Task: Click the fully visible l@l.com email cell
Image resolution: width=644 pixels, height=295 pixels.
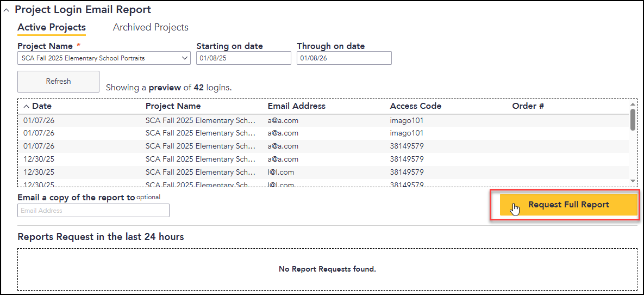Action: point(281,172)
